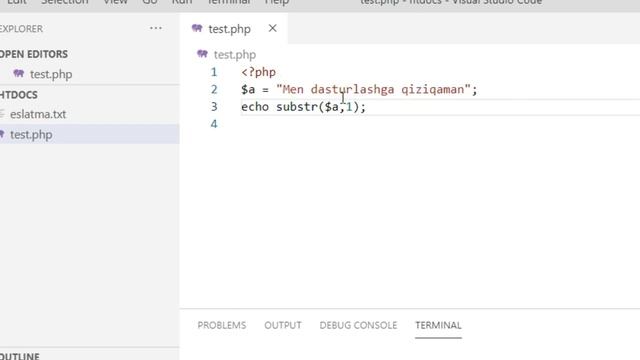
Task: Click the EXPLORER panel title
Action: [21, 29]
